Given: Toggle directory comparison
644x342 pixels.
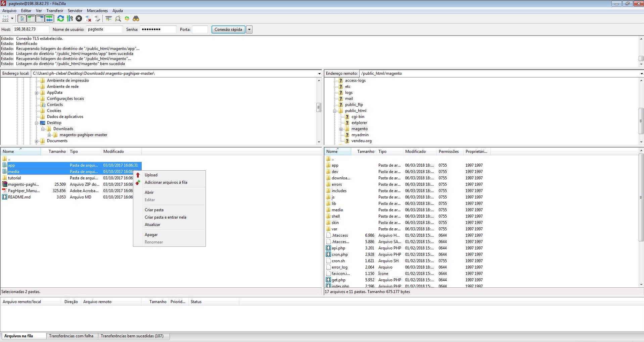Looking at the screenshot, I should point(118,18).
